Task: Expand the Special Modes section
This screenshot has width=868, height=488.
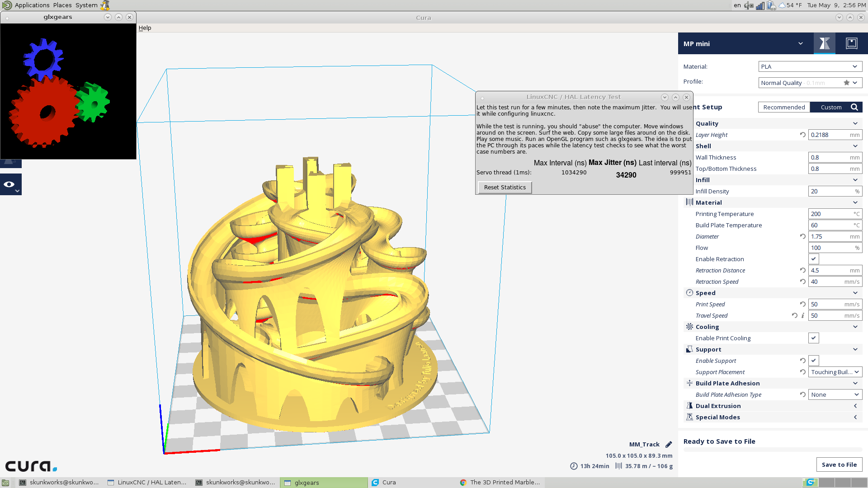Action: (x=855, y=417)
